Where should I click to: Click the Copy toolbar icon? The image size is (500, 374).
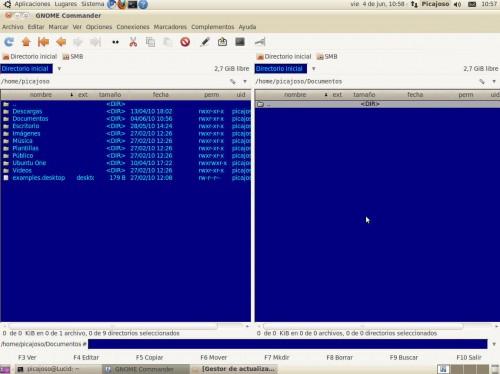(x=150, y=42)
